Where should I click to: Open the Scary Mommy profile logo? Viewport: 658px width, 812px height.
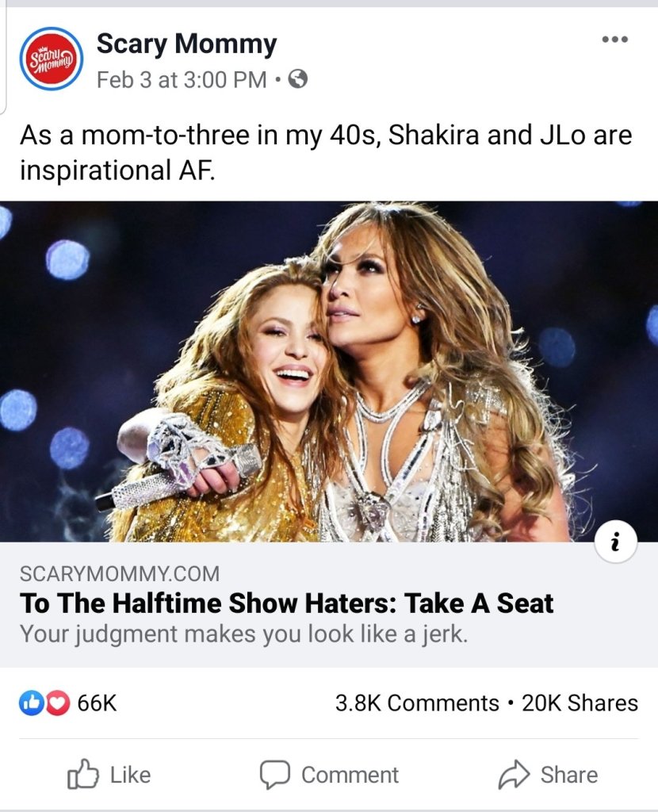pyautogui.click(x=52, y=58)
